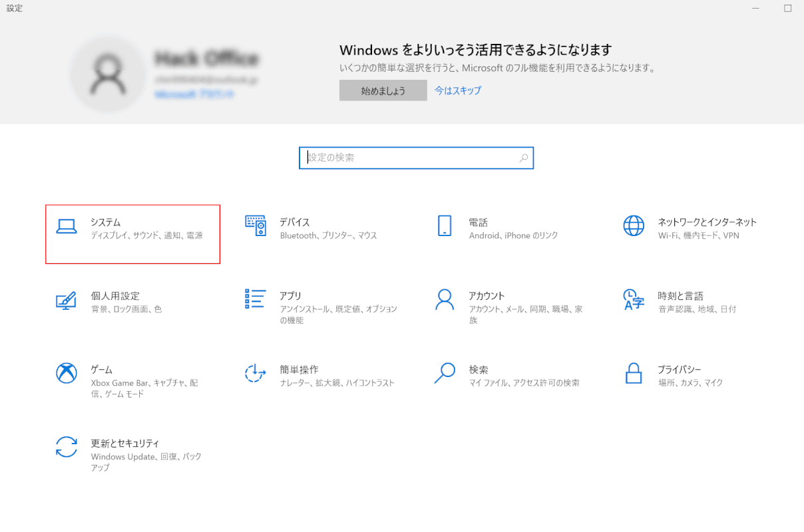The width and height of the screenshot is (804, 532).
Task: Select the ネットワークとインターネット heading
Action: pyautogui.click(x=707, y=222)
